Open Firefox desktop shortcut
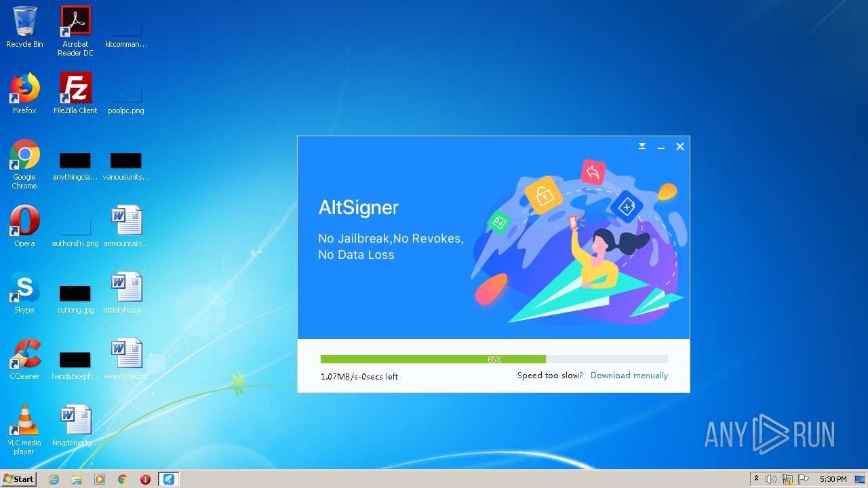 click(24, 94)
